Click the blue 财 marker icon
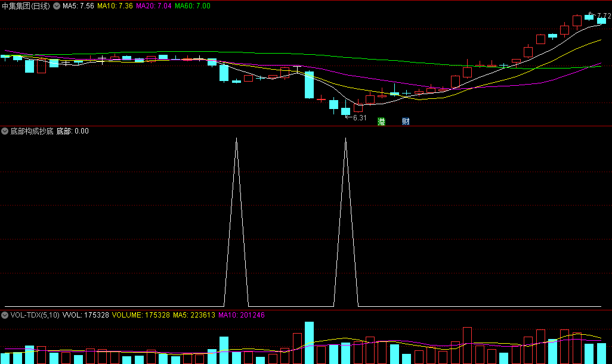Viewport: 612px width, 364px height. (406, 121)
